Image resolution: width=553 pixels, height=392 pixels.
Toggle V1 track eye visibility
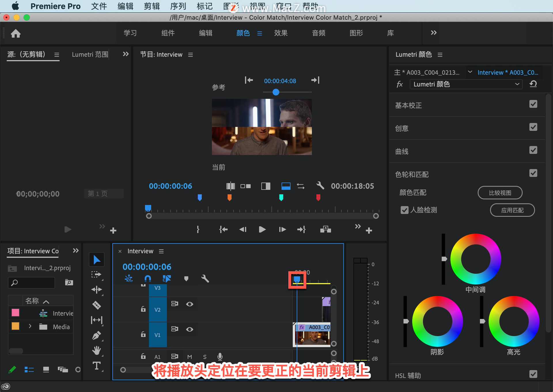190,329
